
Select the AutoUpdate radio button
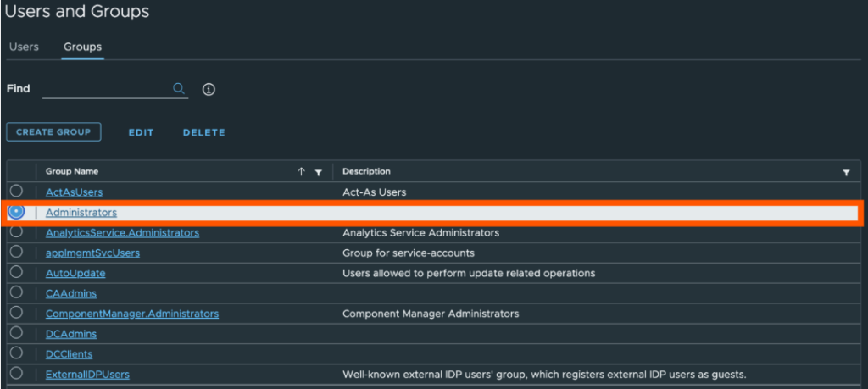tap(16, 272)
